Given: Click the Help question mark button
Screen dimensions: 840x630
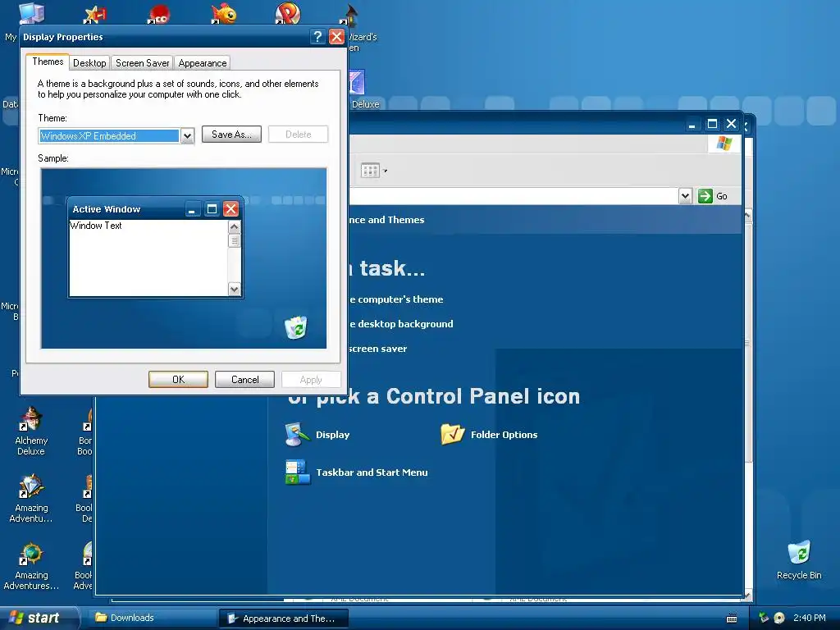Looking at the screenshot, I should click(317, 36).
